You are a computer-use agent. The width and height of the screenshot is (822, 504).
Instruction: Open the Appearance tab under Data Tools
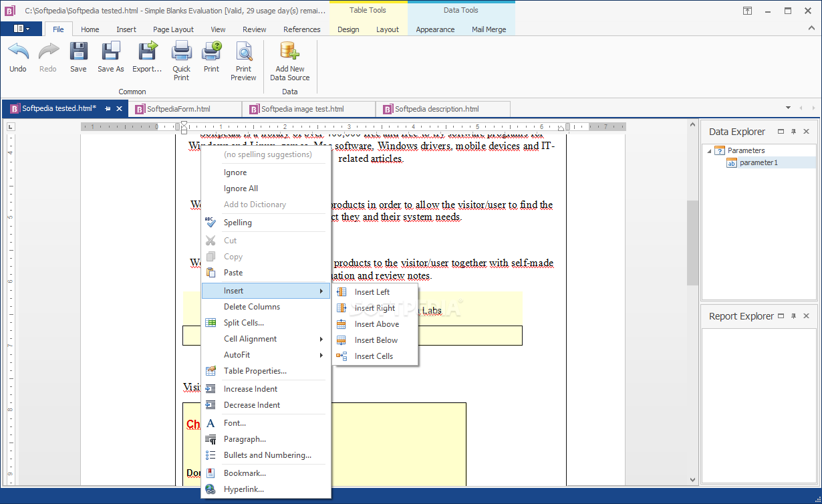pyautogui.click(x=435, y=29)
